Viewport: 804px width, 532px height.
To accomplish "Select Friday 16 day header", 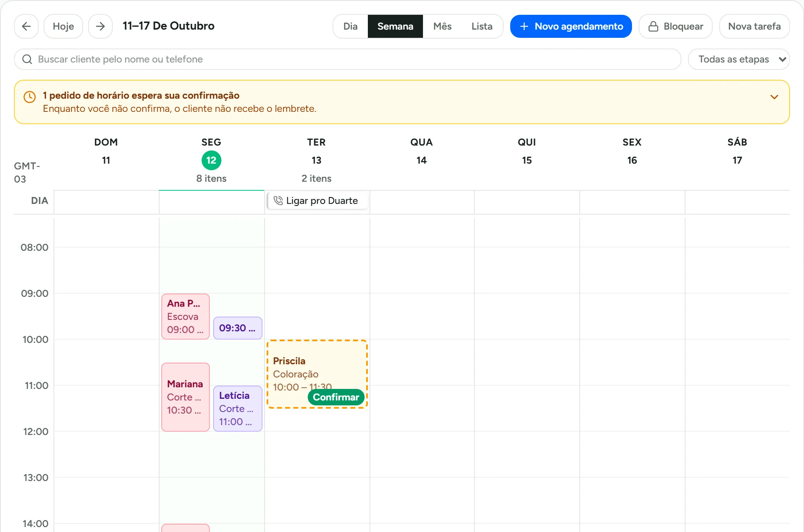I will point(632,160).
